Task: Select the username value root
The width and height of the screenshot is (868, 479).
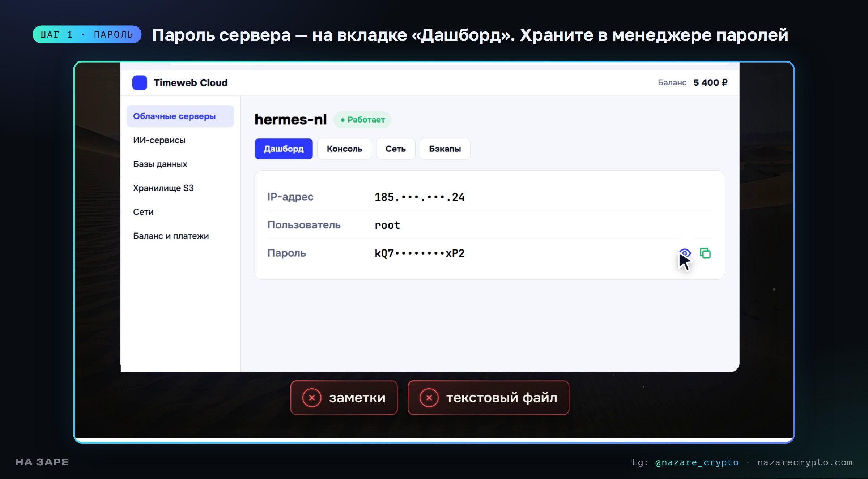Action: point(387,225)
